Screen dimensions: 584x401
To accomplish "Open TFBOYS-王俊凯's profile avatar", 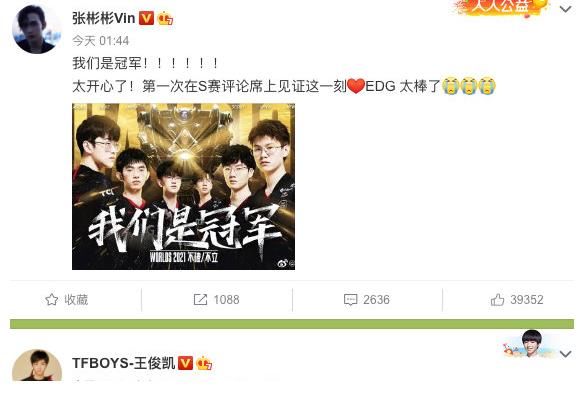I will [36, 365].
